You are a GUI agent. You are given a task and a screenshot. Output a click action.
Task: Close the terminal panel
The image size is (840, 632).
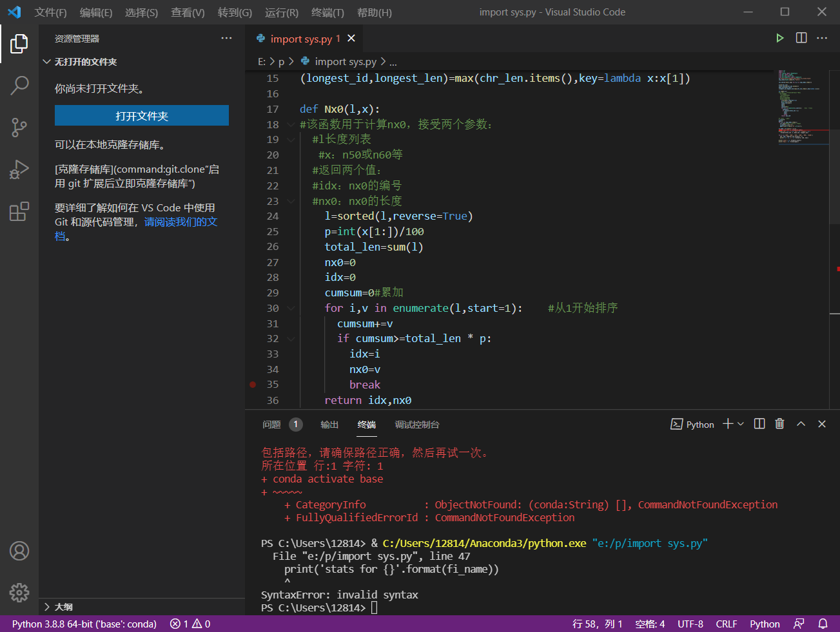(x=822, y=424)
